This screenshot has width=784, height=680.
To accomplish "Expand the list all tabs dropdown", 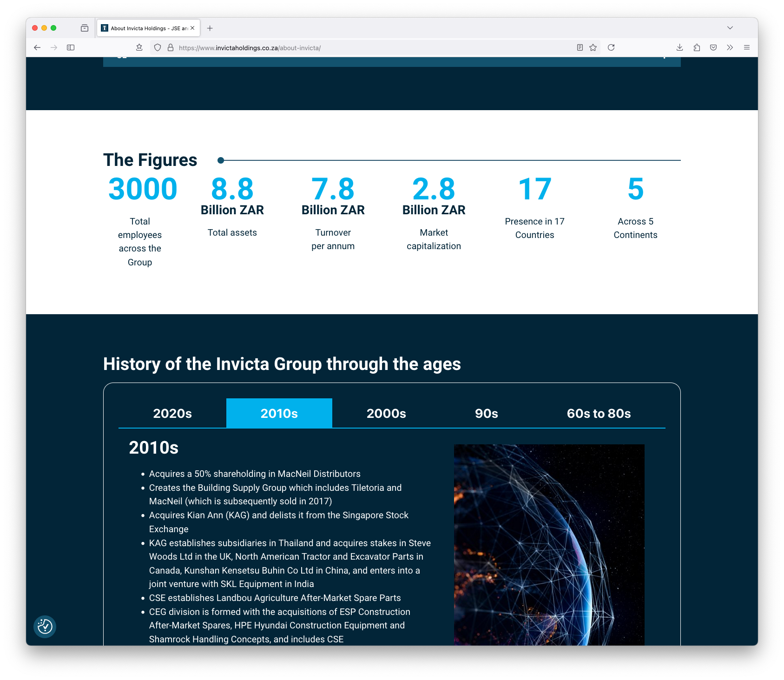I will (x=730, y=28).
